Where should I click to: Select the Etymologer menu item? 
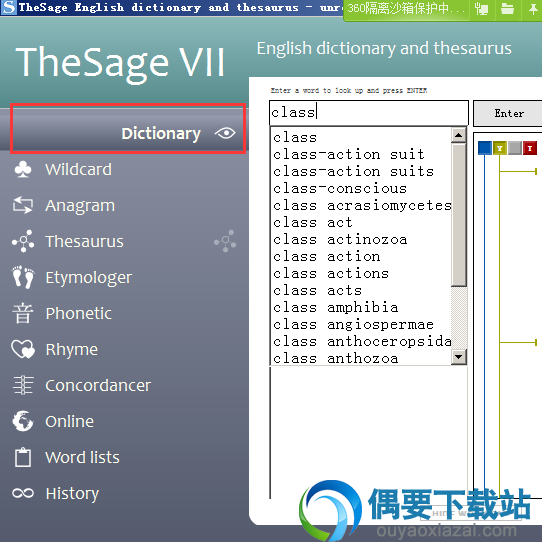[88, 278]
